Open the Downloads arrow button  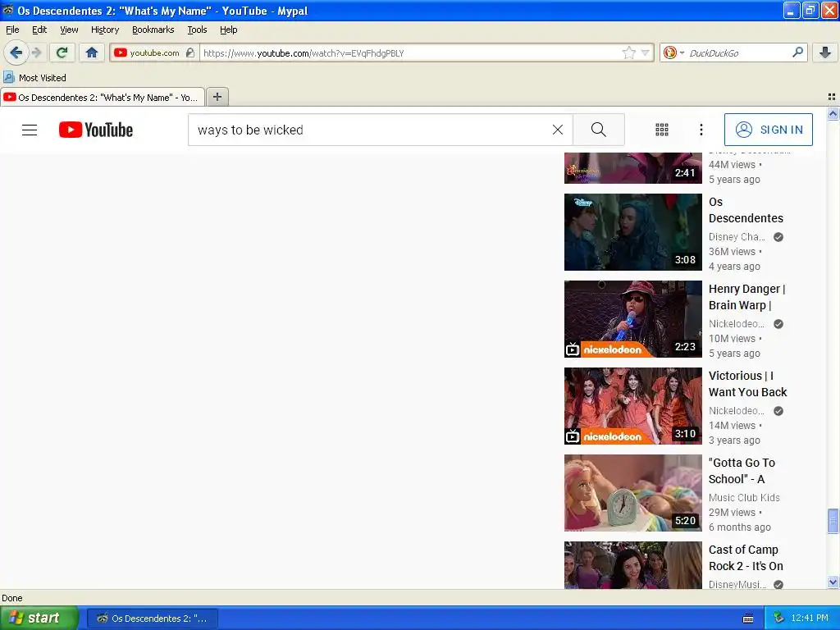825,52
